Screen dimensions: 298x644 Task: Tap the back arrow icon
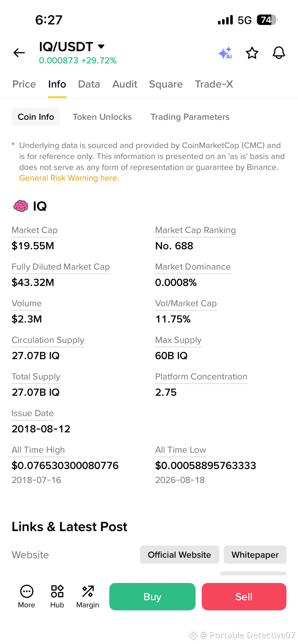(x=19, y=53)
